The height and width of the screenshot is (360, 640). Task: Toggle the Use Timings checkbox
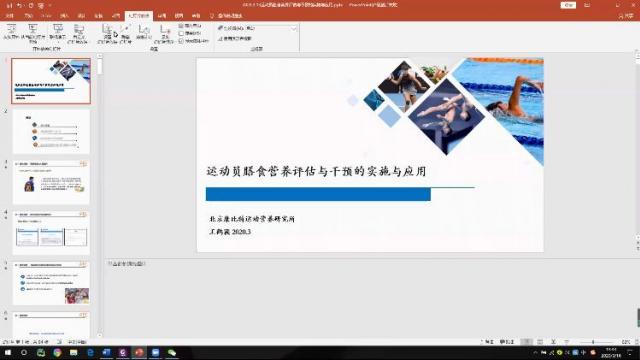[x=181, y=33]
